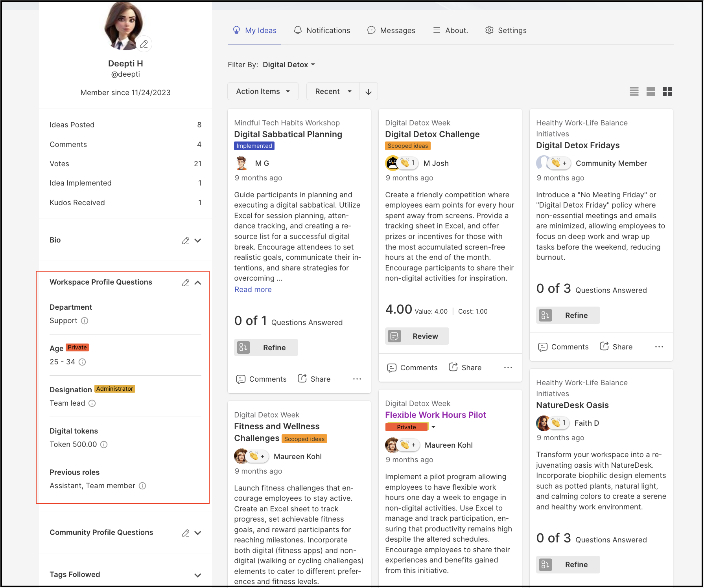Viewport: 704px width, 588px height.
Task: Give kudos on NatureDesk Oasis by Faith D
Action: pos(559,423)
